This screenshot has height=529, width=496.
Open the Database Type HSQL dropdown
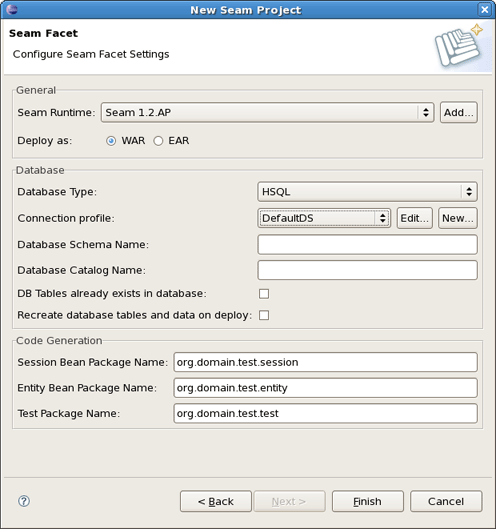tap(367, 192)
